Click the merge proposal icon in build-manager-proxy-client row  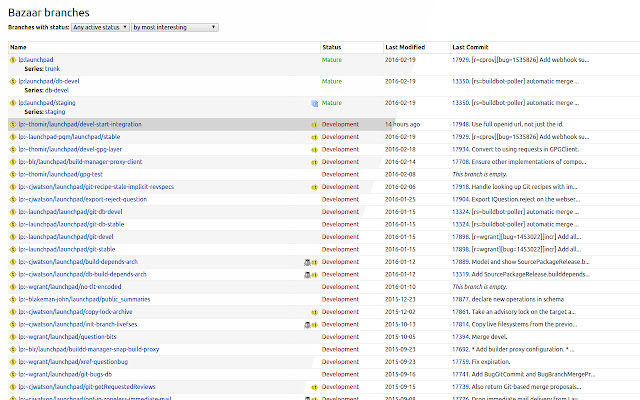coord(314,162)
